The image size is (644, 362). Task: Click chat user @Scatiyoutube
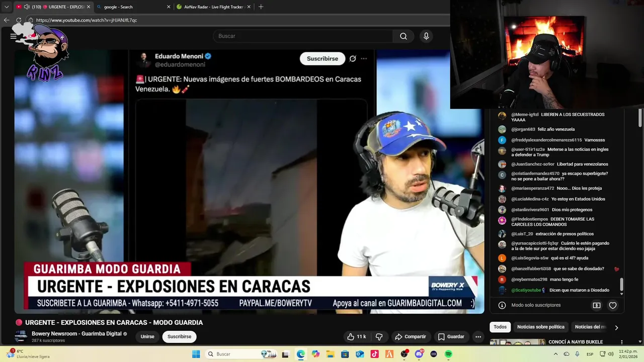(x=526, y=290)
